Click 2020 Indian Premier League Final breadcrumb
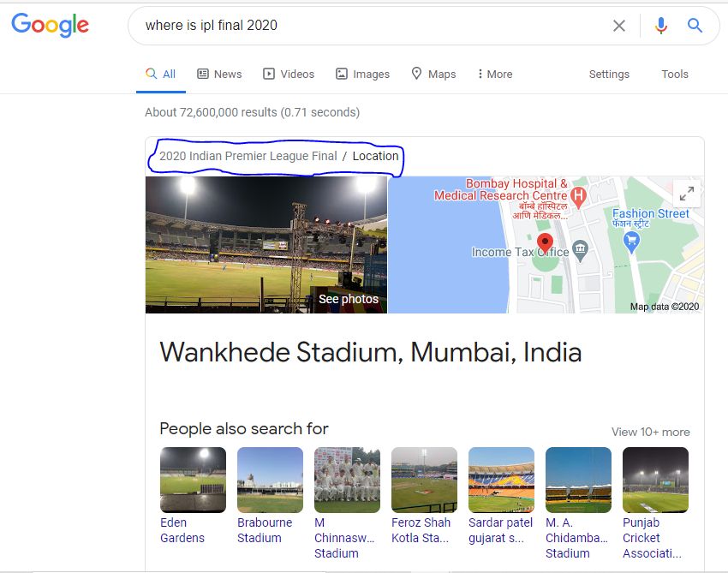The image size is (728, 573). 248,156
